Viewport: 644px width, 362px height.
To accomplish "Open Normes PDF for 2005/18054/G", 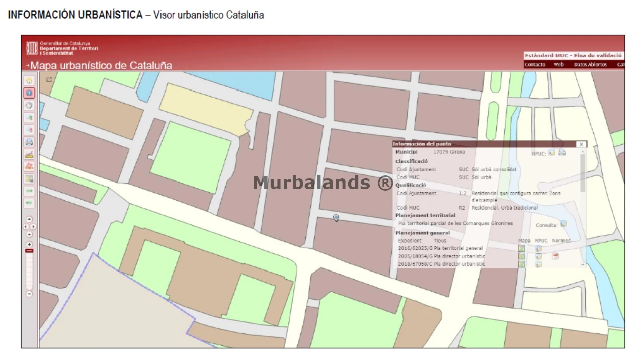I will (x=556, y=256).
